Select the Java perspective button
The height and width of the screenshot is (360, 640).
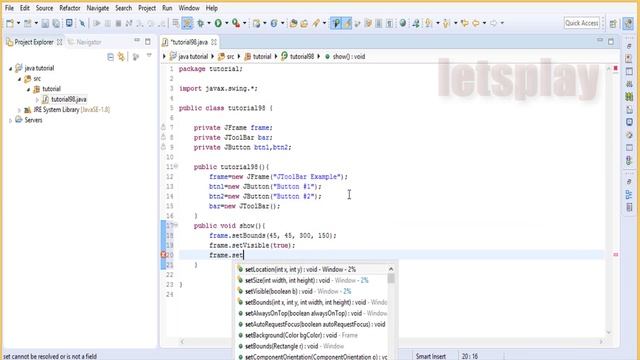pos(628,24)
